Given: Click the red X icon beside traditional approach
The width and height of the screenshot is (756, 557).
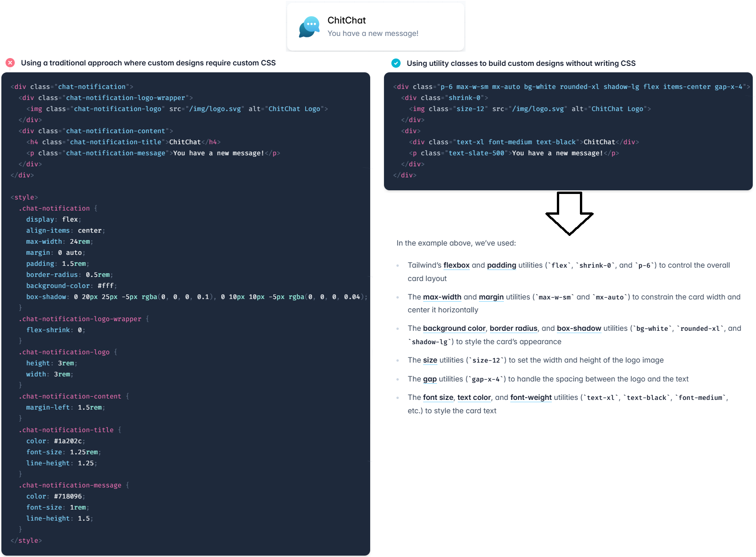Looking at the screenshot, I should 10,63.
